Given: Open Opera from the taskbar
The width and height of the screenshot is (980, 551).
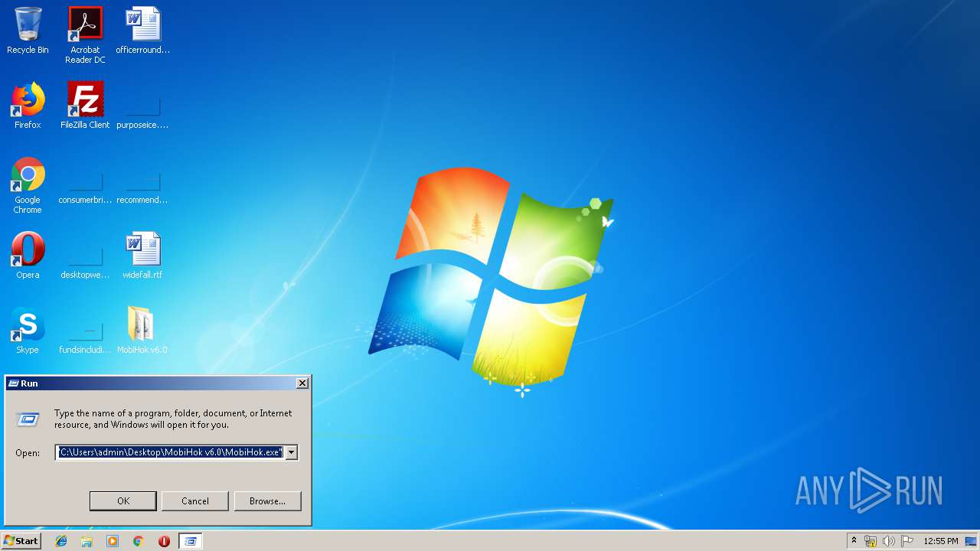Looking at the screenshot, I should [164, 541].
